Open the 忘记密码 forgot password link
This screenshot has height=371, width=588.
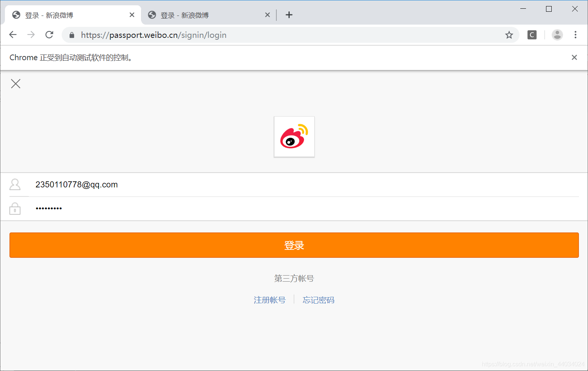click(x=318, y=300)
